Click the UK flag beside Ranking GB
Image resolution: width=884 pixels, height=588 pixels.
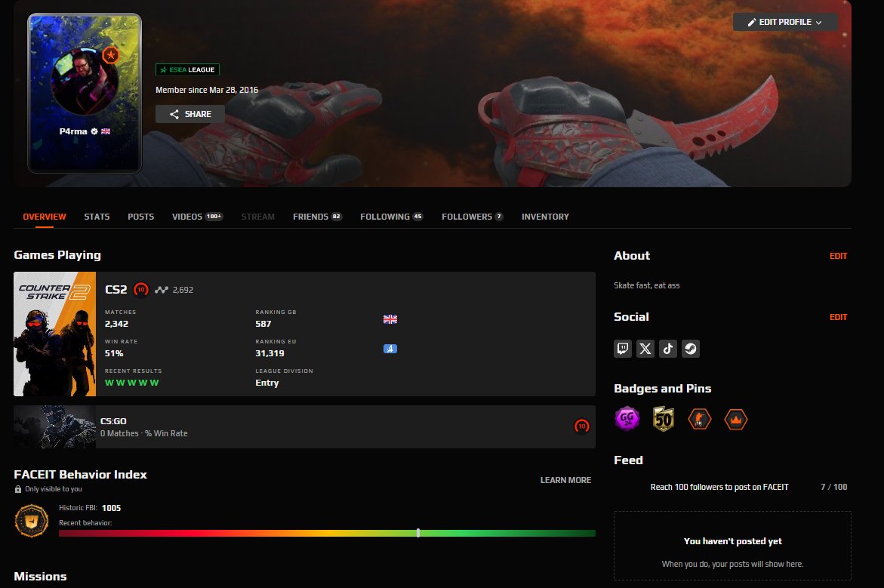(390, 319)
